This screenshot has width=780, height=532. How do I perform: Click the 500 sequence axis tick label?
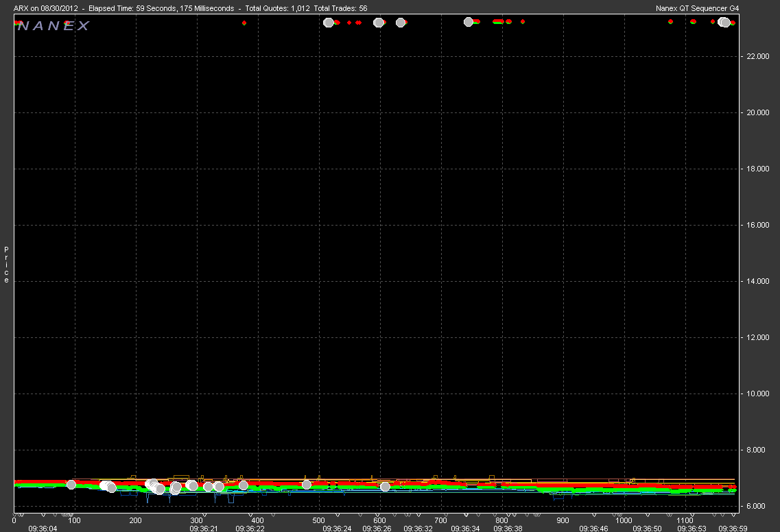[318, 520]
